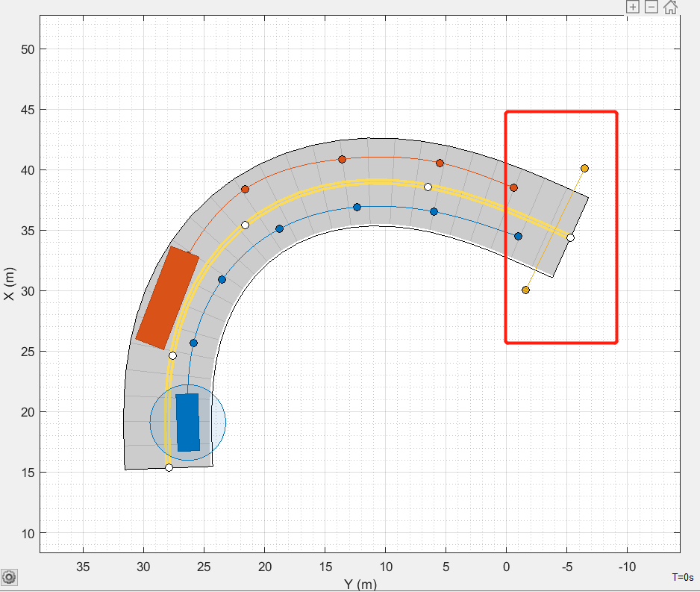The image size is (700, 592).
Task: Select the last blue trajectory waypoint
Action: [519, 236]
